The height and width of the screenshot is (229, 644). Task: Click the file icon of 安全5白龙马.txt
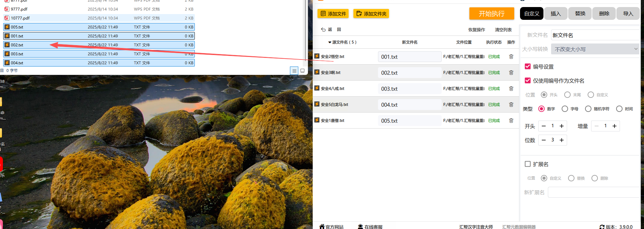point(317,104)
